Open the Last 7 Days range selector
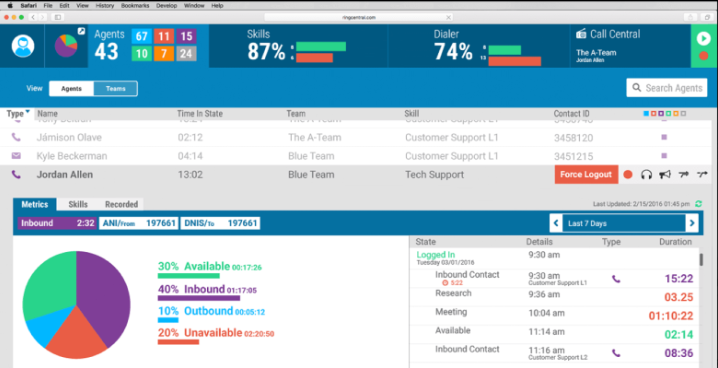Viewport: 718px width, 368px height. click(x=624, y=223)
